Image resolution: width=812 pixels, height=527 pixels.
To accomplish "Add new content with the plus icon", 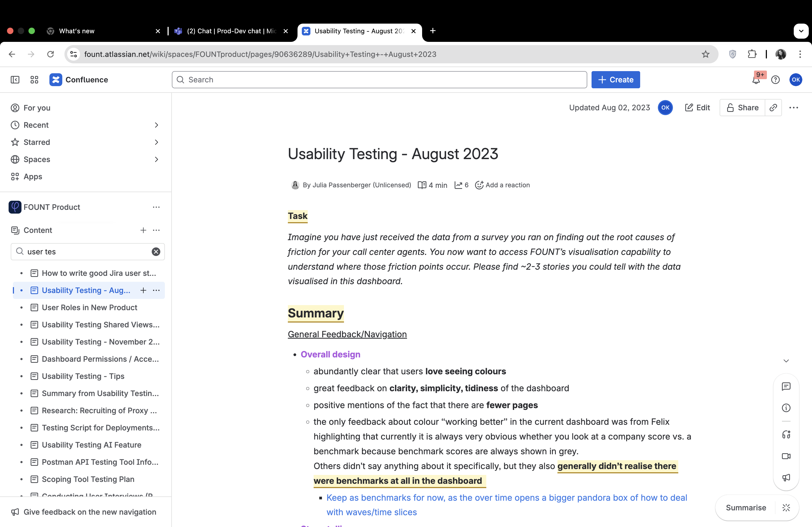I will [143, 230].
